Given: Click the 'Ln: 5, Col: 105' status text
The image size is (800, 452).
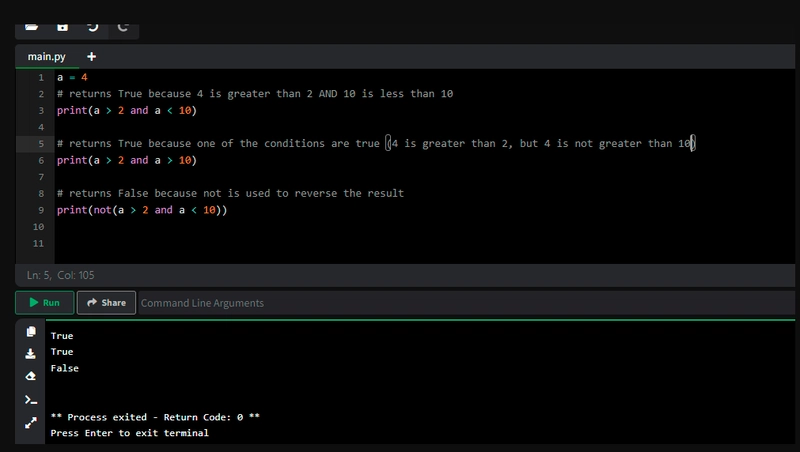Looking at the screenshot, I should pos(60,275).
